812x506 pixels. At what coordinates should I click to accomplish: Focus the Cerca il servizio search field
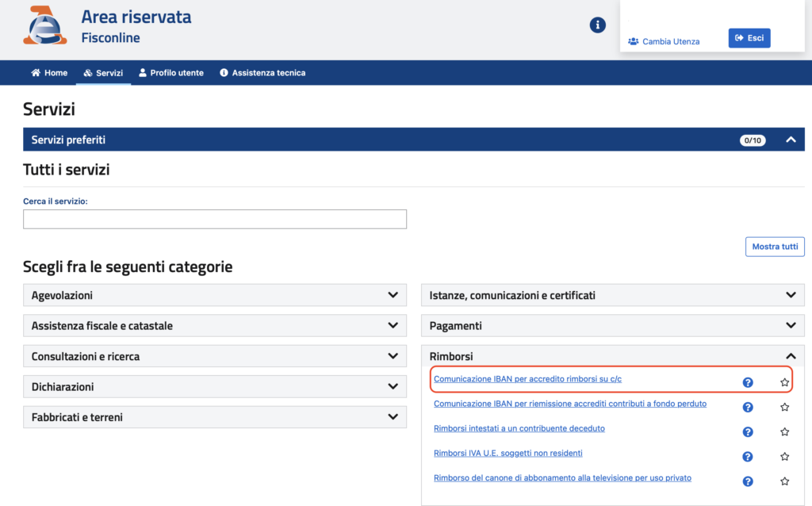(x=215, y=219)
